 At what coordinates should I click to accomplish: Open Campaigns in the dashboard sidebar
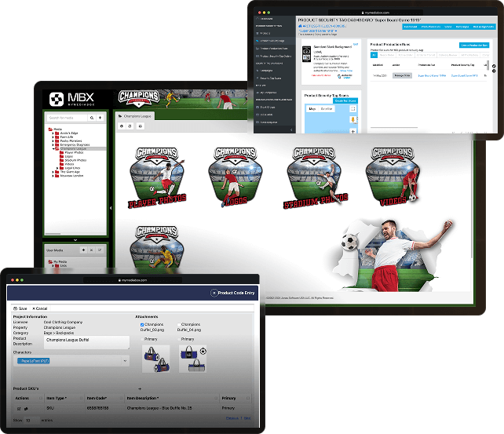pos(266,71)
